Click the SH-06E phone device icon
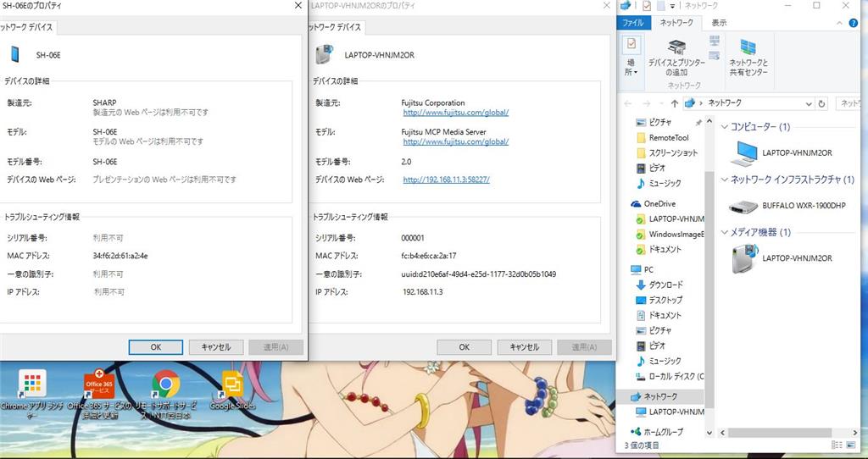This screenshot has height=459, width=868. 14,54
